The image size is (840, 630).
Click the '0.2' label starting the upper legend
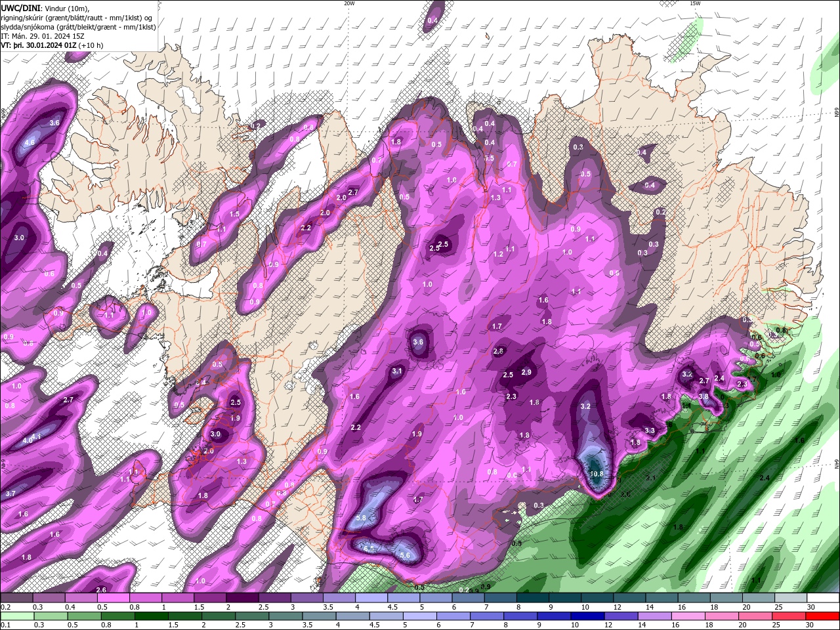pos(6,607)
